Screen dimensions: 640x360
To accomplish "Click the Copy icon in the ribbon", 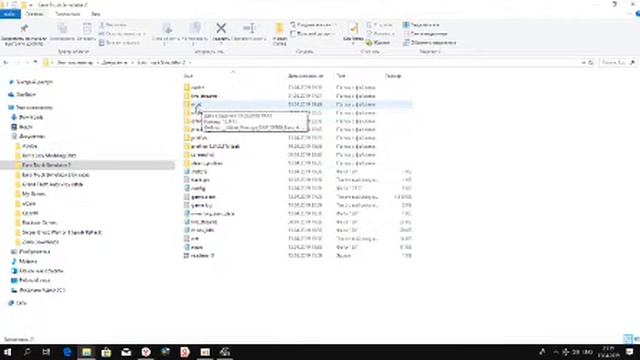I will (x=62, y=28).
